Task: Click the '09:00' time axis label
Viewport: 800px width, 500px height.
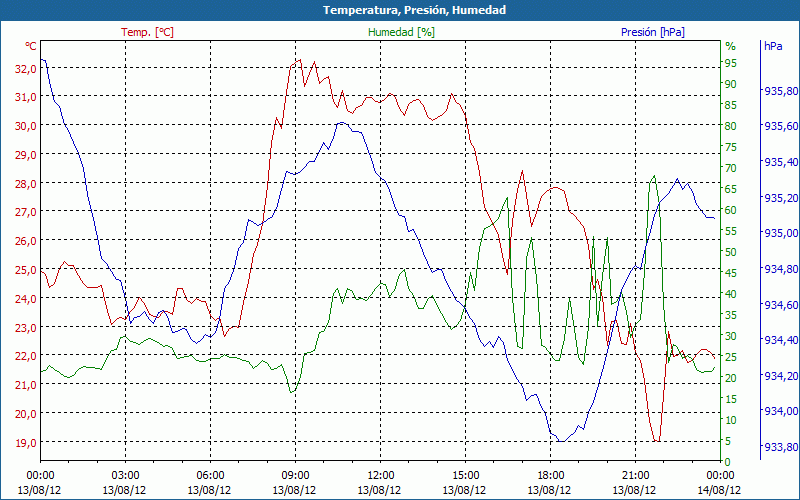Action: pyautogui.click(x=295, y=476)
